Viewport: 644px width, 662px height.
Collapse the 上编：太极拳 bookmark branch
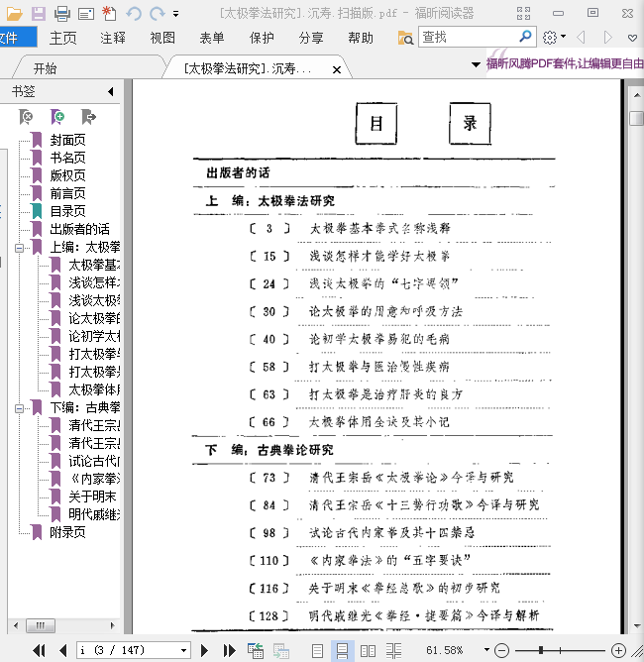19,248
